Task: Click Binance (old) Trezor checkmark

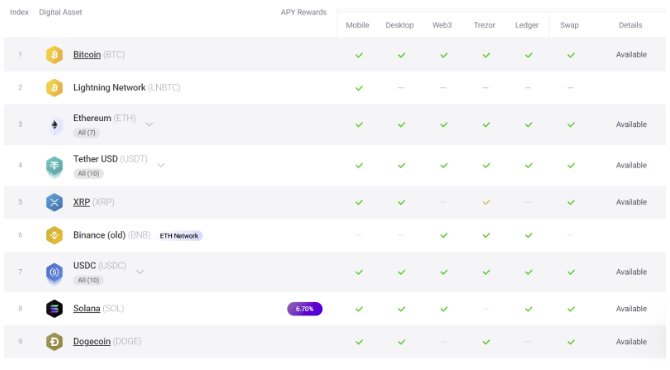Action: (x=486, y=235)
